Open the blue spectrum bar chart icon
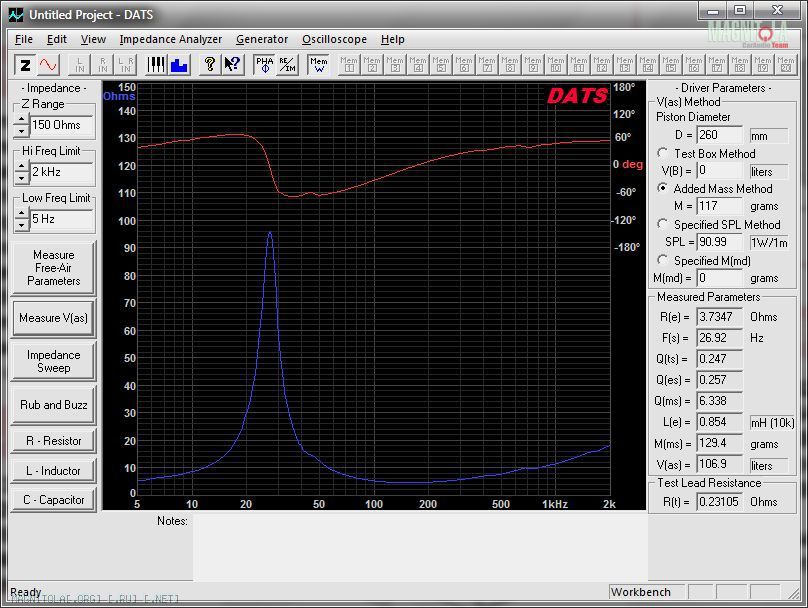Viewport: 808px width, 608px height. pyautogui.click(x=179, y=65)
